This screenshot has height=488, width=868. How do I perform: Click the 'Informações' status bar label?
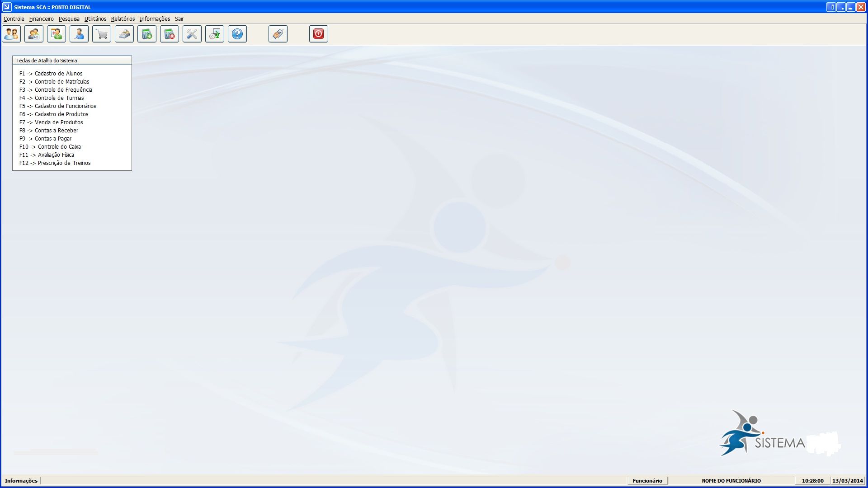(x=21, y=481)
